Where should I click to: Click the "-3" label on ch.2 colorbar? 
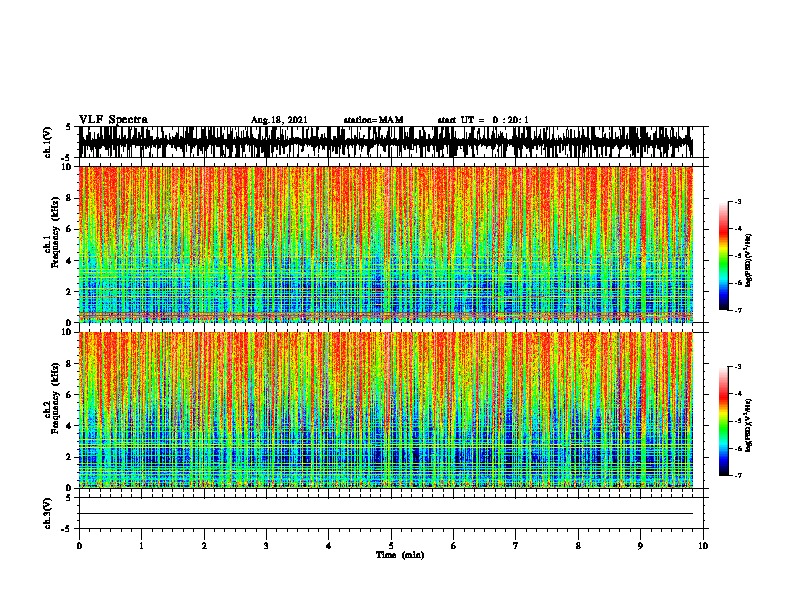[737, 367]
